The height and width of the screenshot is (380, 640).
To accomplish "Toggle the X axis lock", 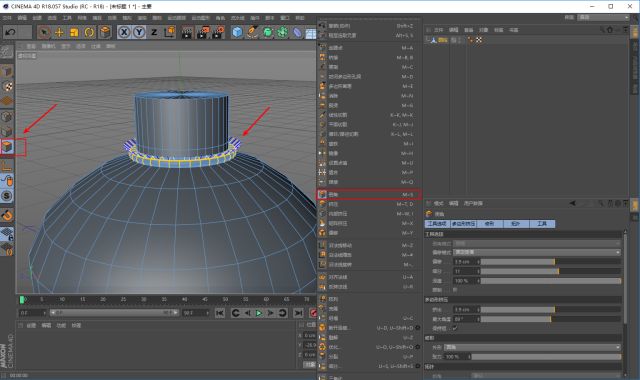I will pos(124,32).
